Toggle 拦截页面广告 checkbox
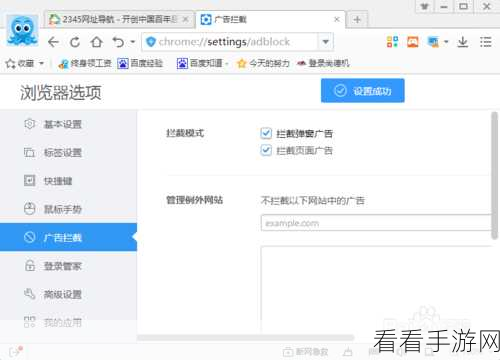 266,150
